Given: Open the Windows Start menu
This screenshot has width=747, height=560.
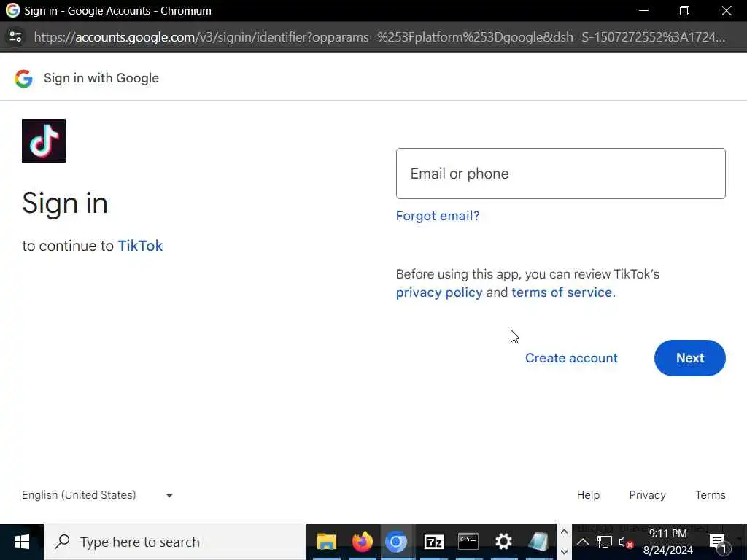Looking at the screenshot, I should (x=21, y=542).
